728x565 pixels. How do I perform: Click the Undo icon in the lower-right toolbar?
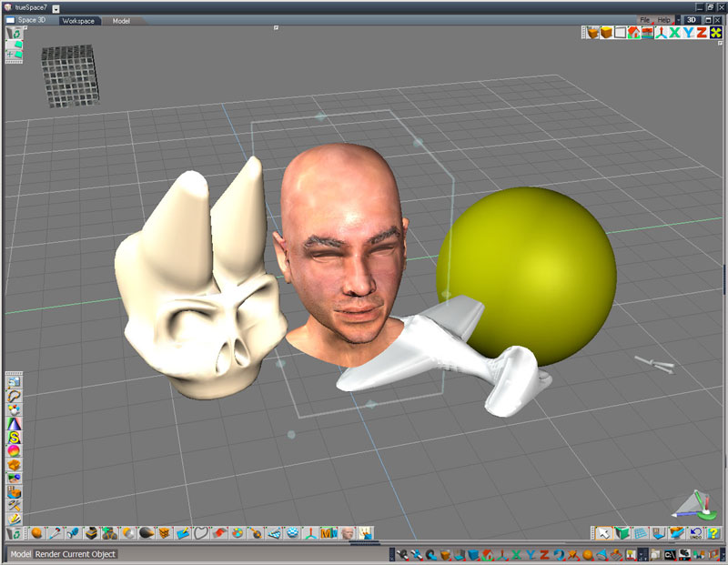pos(696,533)
